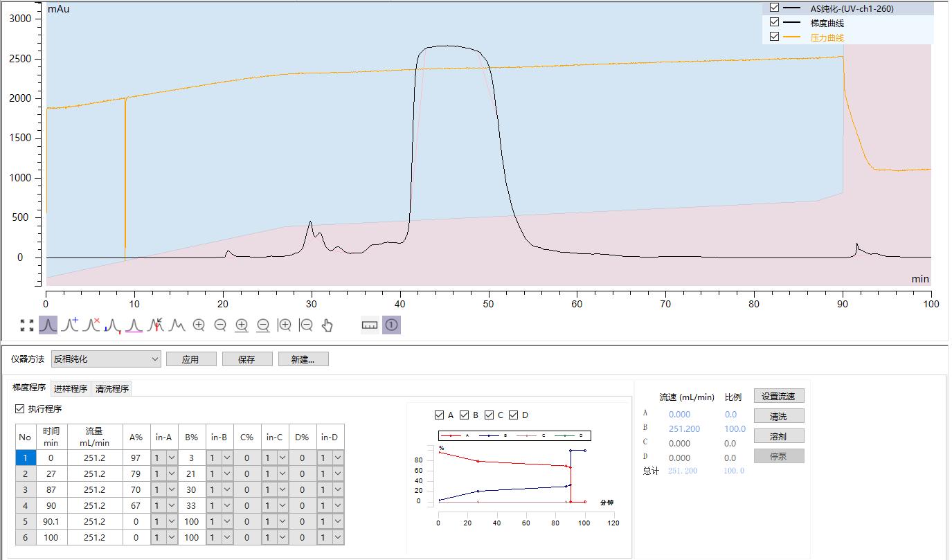
Task: Open the ruler measurement tool
Action: click(369, 324)
